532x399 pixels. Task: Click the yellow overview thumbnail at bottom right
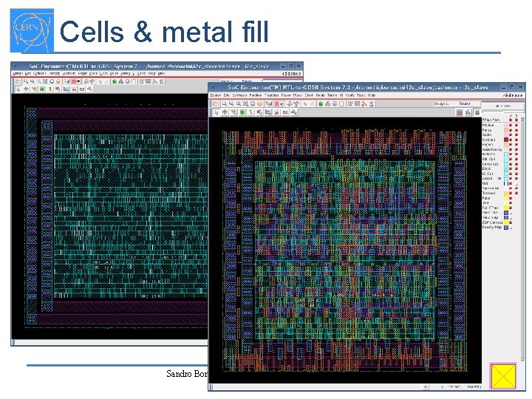point(503,375)
